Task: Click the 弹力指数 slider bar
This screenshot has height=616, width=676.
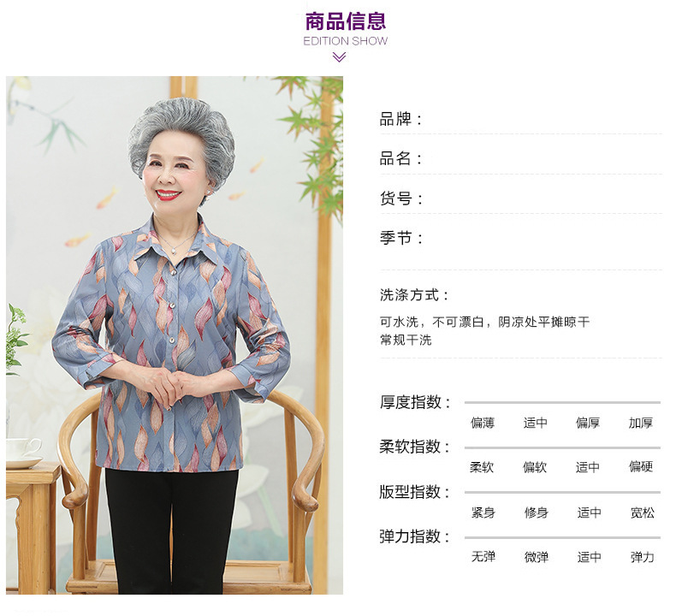Action: pos(562,537)
